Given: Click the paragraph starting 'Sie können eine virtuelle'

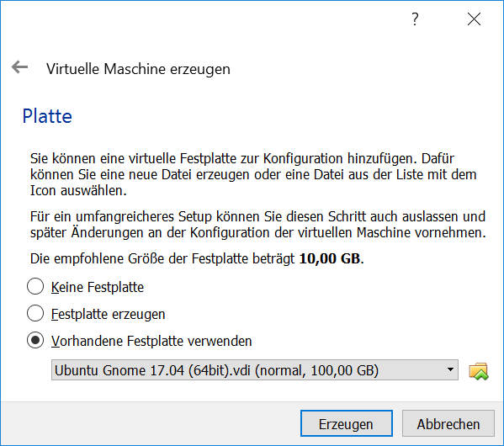Looking at the screenshot, I should tap(253, 174).
